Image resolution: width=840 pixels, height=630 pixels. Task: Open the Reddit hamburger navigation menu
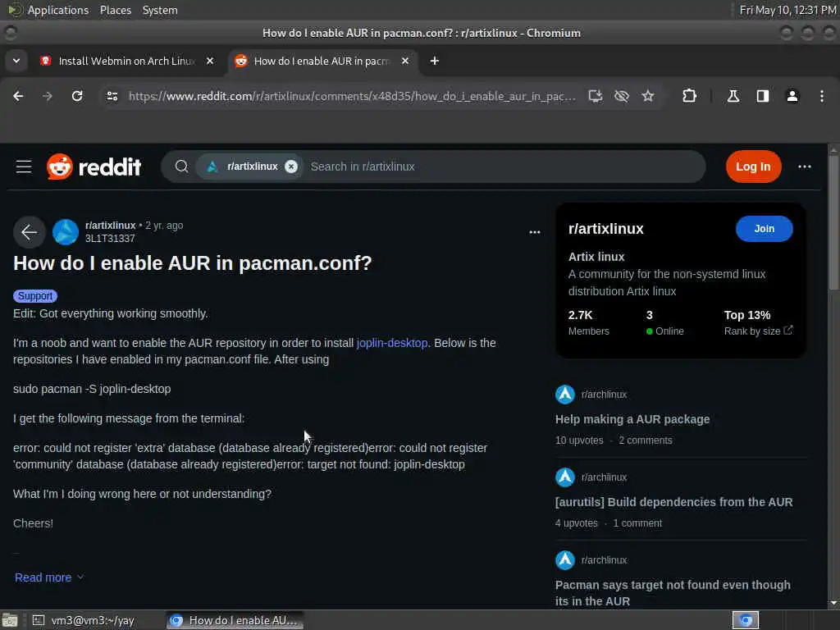pos(24,167)
